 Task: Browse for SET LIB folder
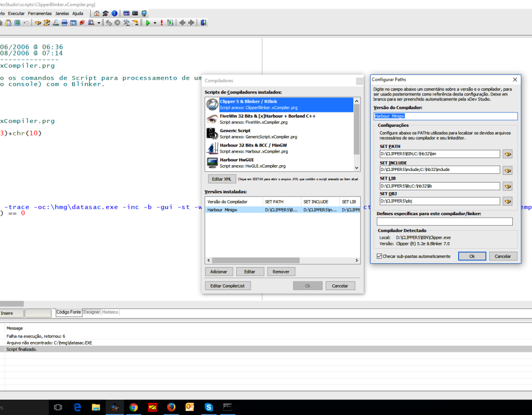(x=508, y=186)
